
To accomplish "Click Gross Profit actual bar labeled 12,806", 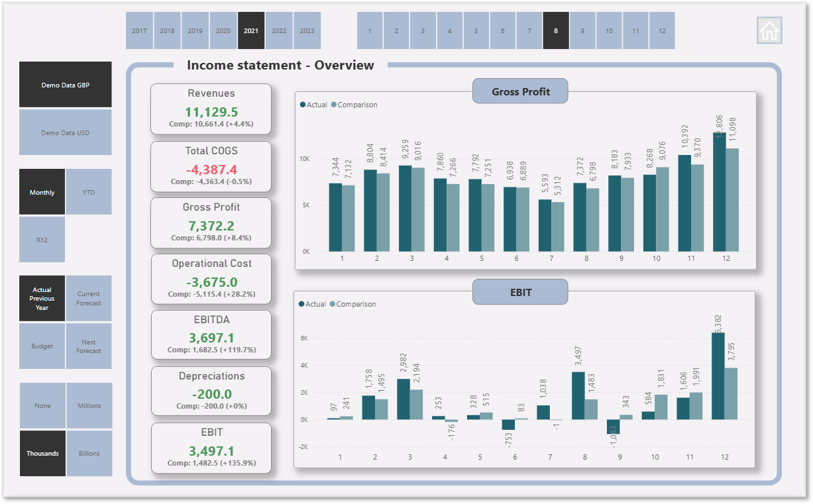I will coord(720,192).
